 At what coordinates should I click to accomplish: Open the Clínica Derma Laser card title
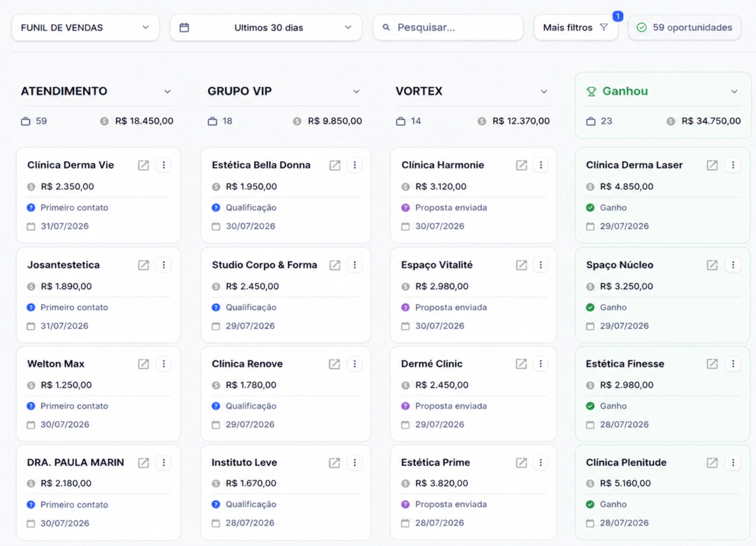634,165
